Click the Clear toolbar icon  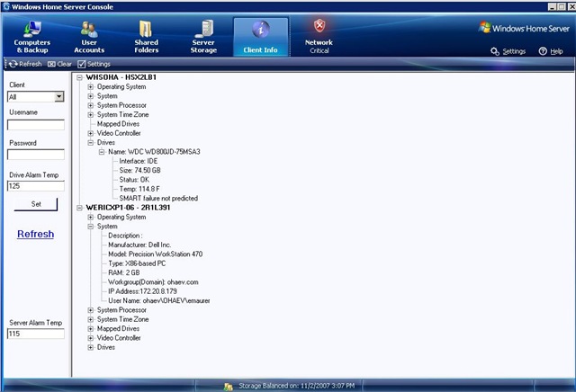coord(51,64)
